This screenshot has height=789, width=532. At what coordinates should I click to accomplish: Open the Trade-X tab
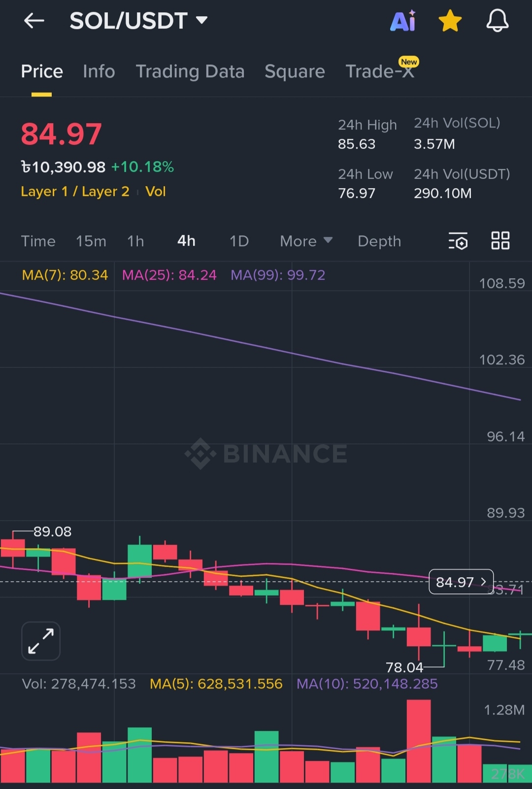pyautogui.click(x=380, y=71)
